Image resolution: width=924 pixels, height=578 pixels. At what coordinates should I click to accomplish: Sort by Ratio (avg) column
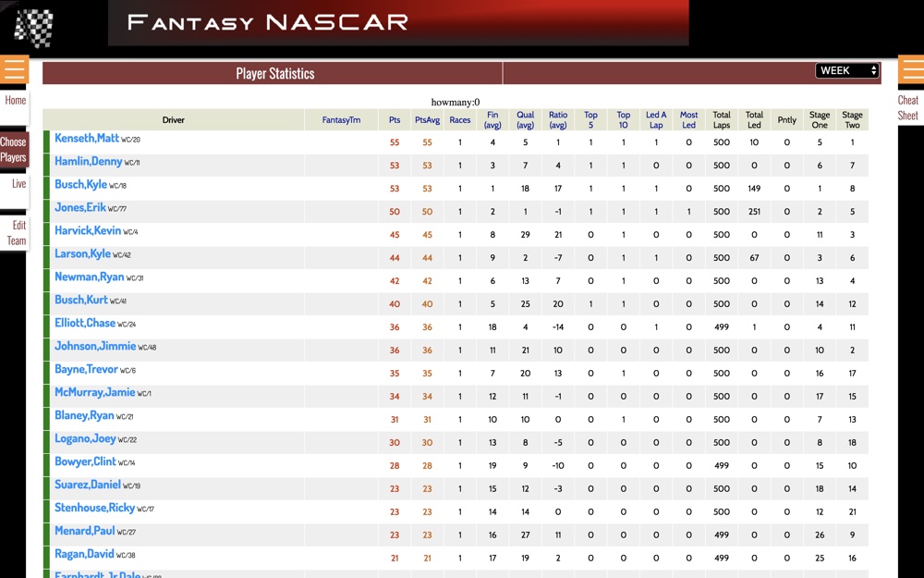tap(558, 119)
